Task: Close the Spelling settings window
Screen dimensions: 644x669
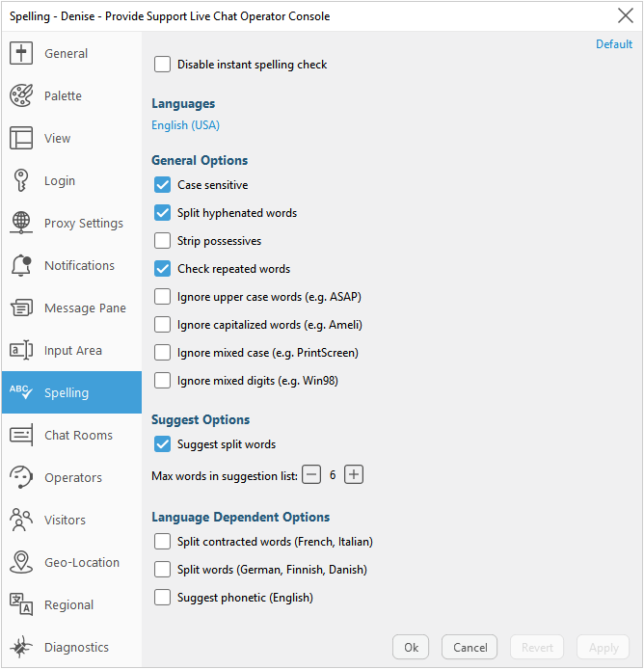Action: pyautogui.click(x=626, y=15)
